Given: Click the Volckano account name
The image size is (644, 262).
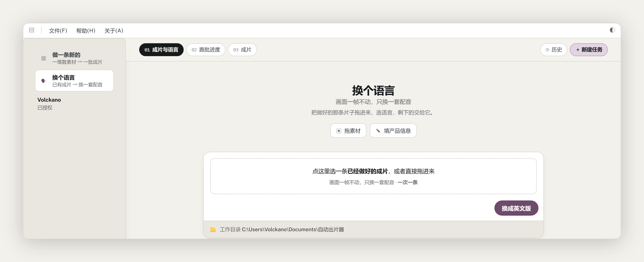Looking at the screenshot, I should (49, 100).
